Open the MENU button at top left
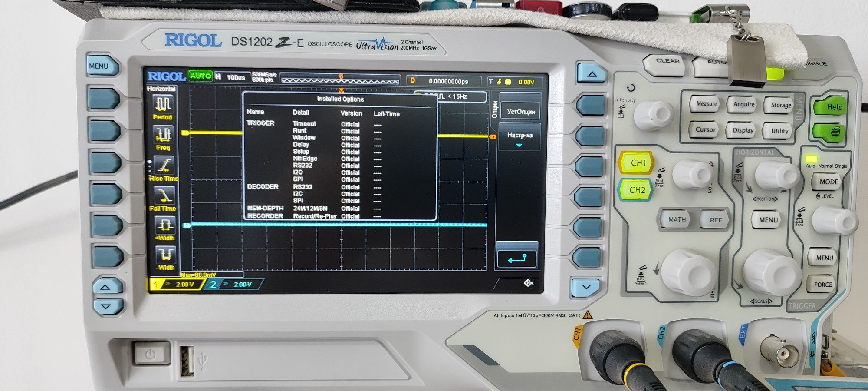The width and height of the screenshot is (868, 391). click(102, 66)
